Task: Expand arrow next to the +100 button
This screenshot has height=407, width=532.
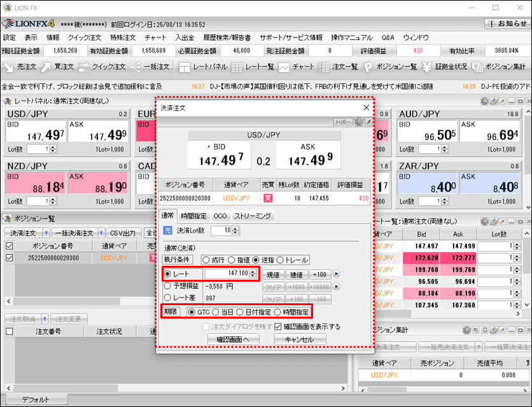Action: [x=337, y=274]
